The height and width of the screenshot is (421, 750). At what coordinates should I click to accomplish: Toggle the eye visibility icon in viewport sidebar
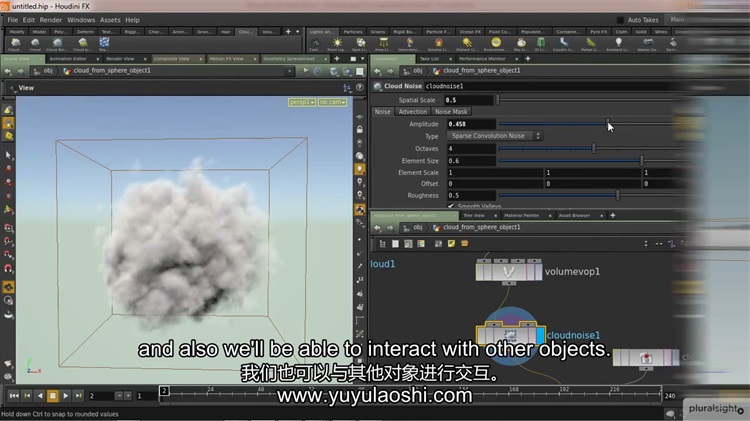coord(359,117)
